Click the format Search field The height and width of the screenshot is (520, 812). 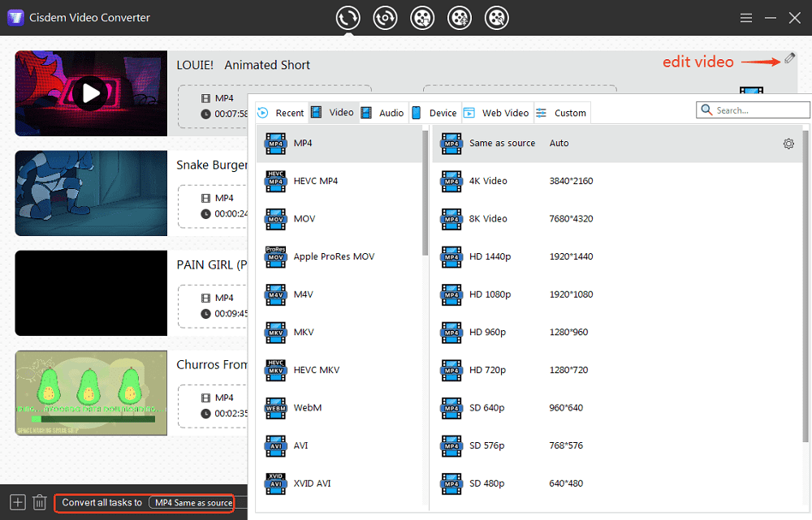pyautogui.click(x=753, y=110)
